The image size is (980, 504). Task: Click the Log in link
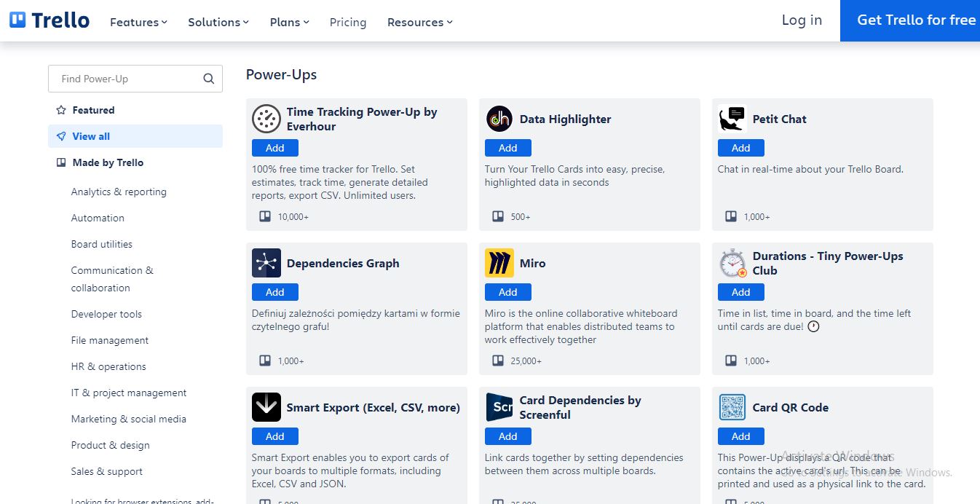click(x=802, y=20)
